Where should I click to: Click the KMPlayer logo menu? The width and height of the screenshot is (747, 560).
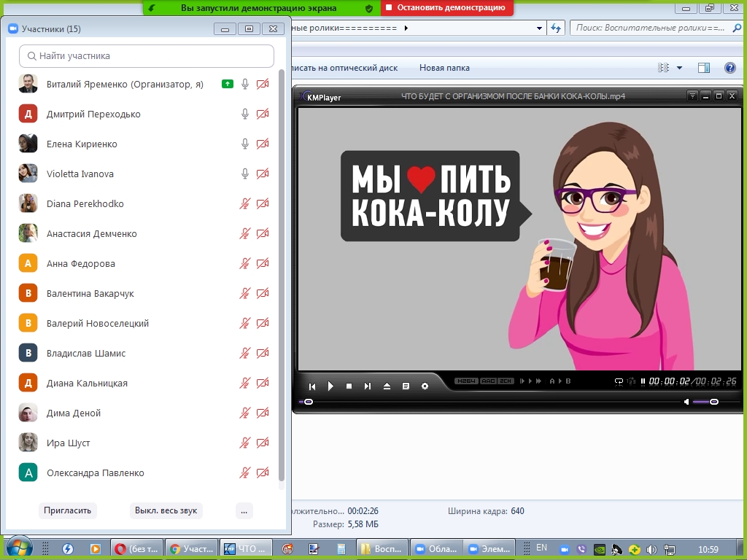[x=321, y=97]
